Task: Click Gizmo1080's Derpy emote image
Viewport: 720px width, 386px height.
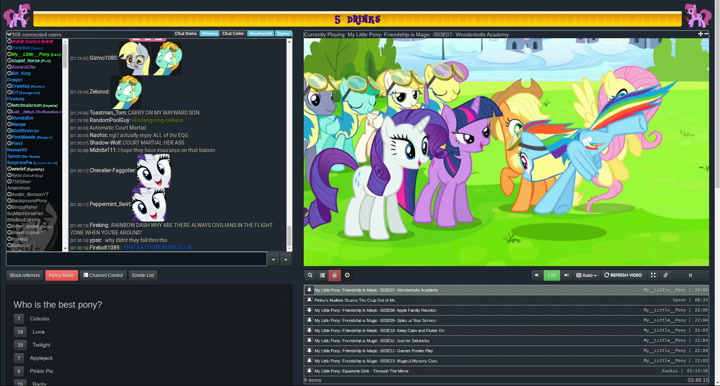Action: (x=135, y=58)
